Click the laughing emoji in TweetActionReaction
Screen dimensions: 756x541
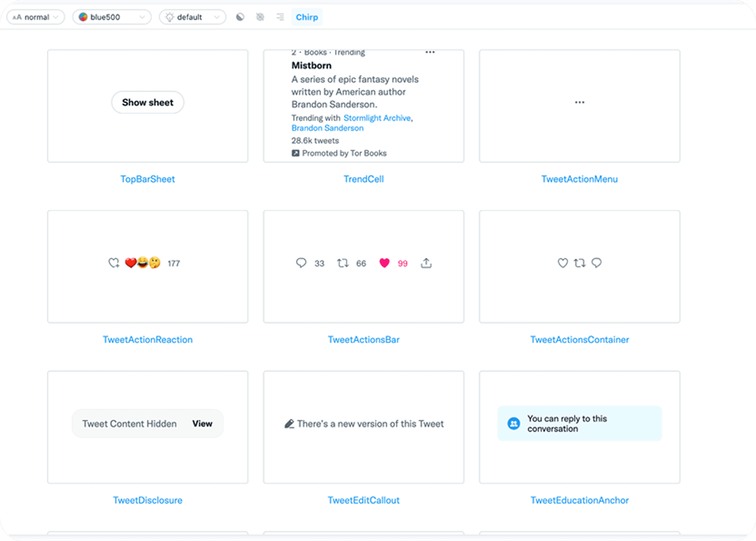pyautogui.click(x=142, y=262)
